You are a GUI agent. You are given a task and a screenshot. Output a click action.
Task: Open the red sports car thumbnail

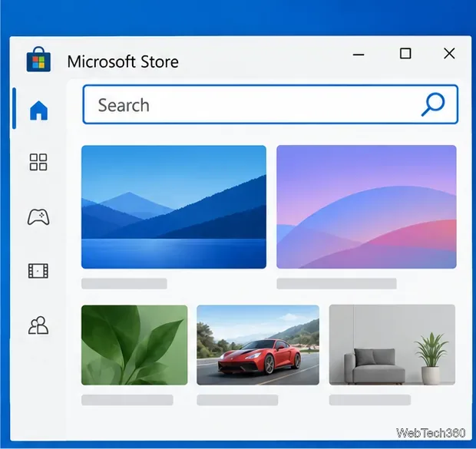coord(258,345)
